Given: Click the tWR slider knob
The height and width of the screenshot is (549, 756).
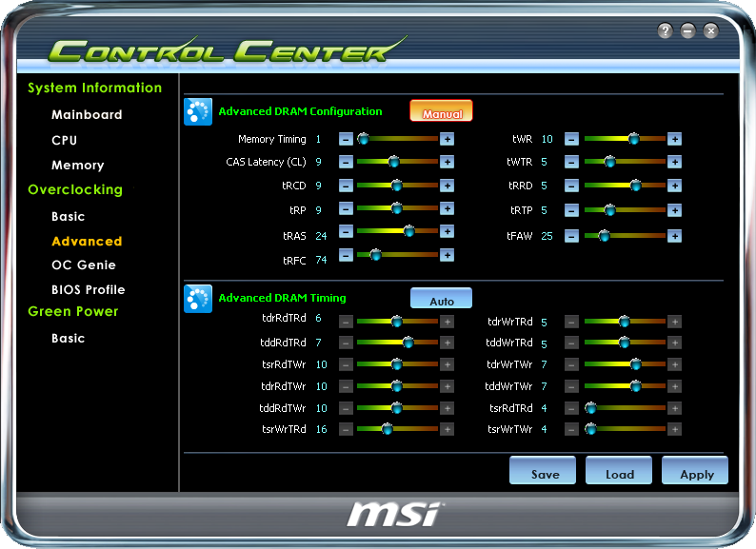Looking at the screenshot, I should tap(633, 139).
